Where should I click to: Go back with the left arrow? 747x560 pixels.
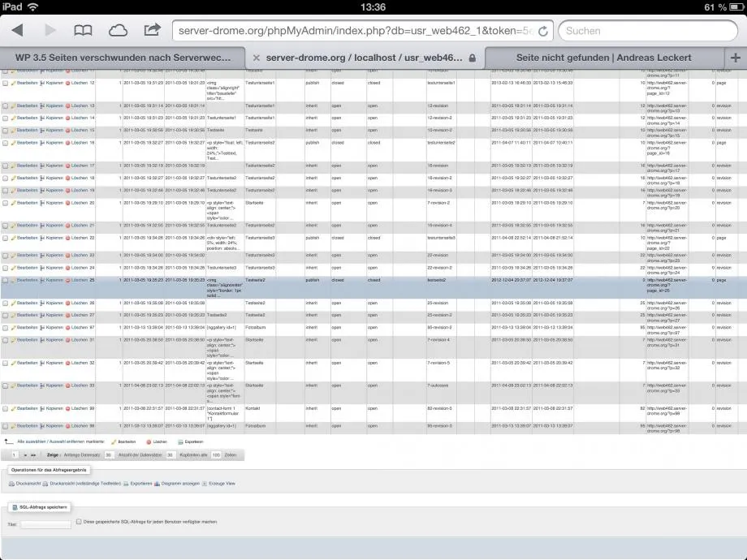[18, 31]
